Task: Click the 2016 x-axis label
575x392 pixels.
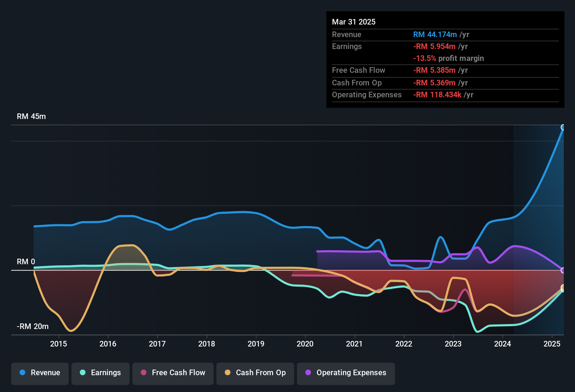Action: (108, 344)
